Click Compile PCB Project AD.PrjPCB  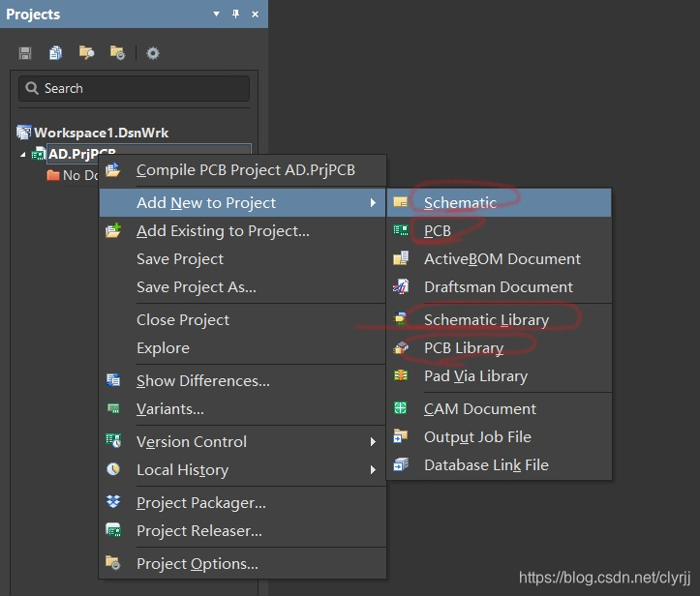pos(245,170)
